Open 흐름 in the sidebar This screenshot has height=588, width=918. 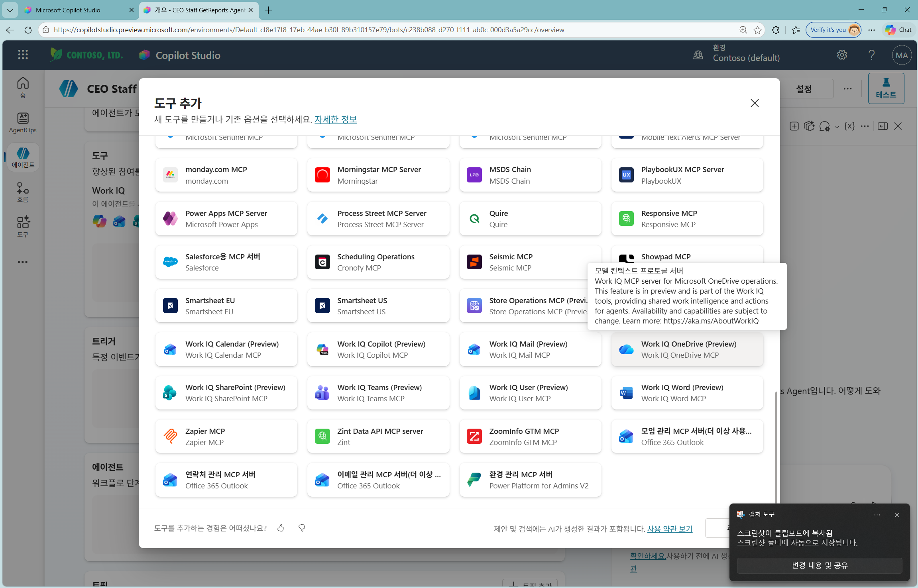point(23,192)
